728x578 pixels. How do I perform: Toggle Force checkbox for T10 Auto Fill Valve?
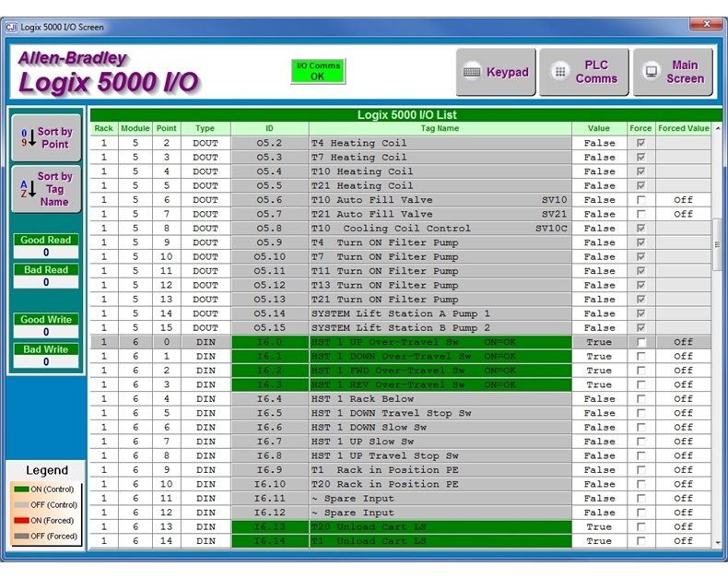click(640, 200)
